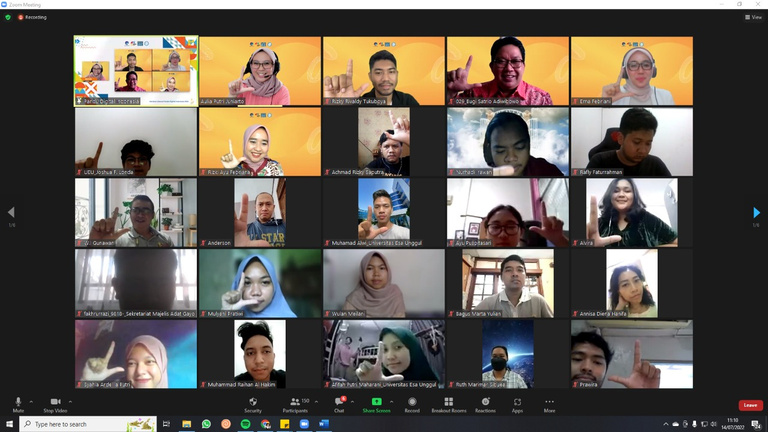Open the Chat panel
Viewport: 768px width, 432px height.
[x=339, y=404]
